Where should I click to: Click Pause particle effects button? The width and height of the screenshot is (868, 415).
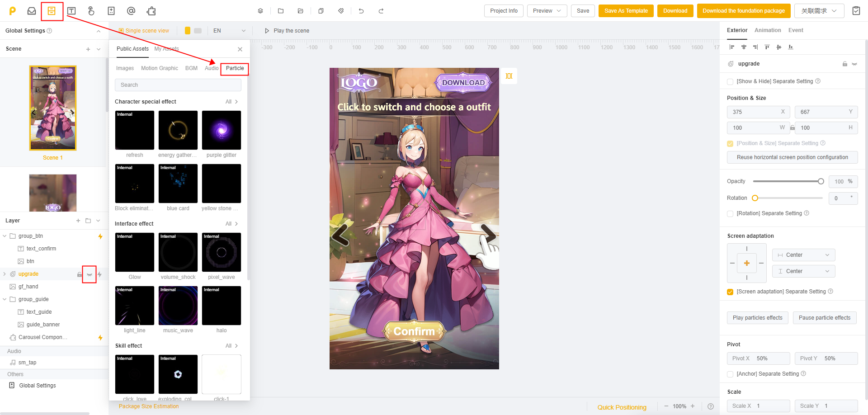[824, 318]
